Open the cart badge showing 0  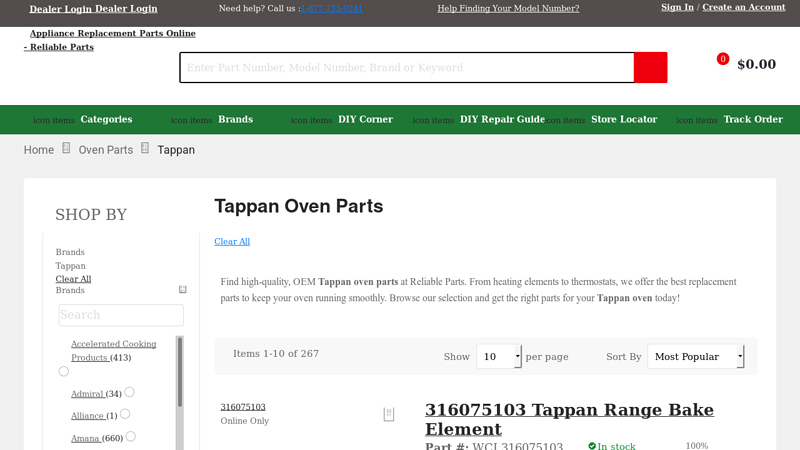click(722, 59)
